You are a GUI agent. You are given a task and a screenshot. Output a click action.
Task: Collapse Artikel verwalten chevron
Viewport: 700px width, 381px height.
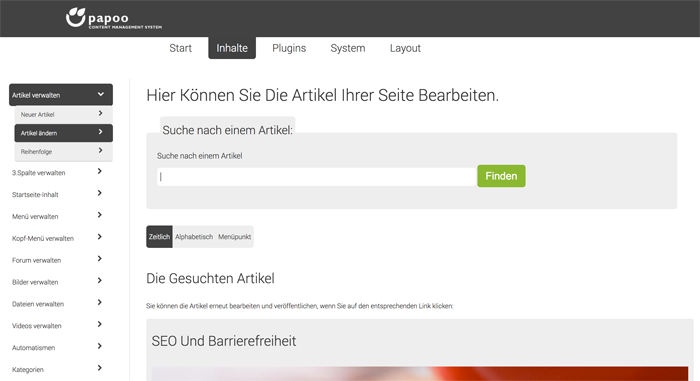coord(101,94)
